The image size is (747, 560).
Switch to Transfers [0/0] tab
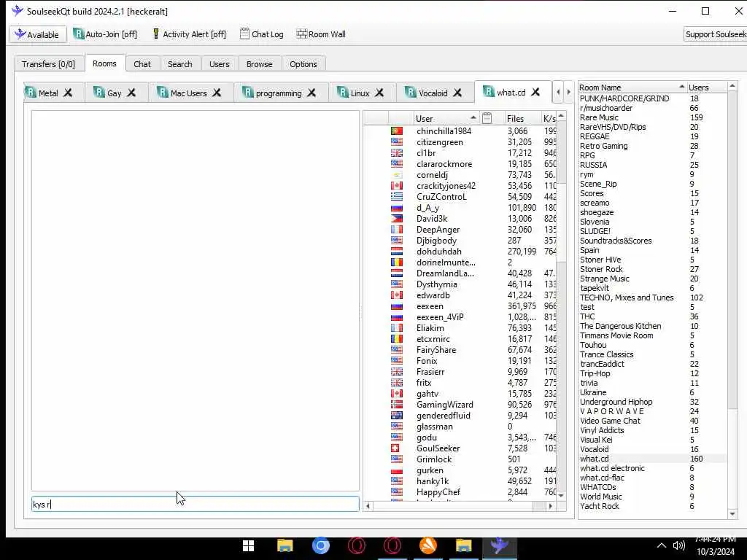coord(49,64)
